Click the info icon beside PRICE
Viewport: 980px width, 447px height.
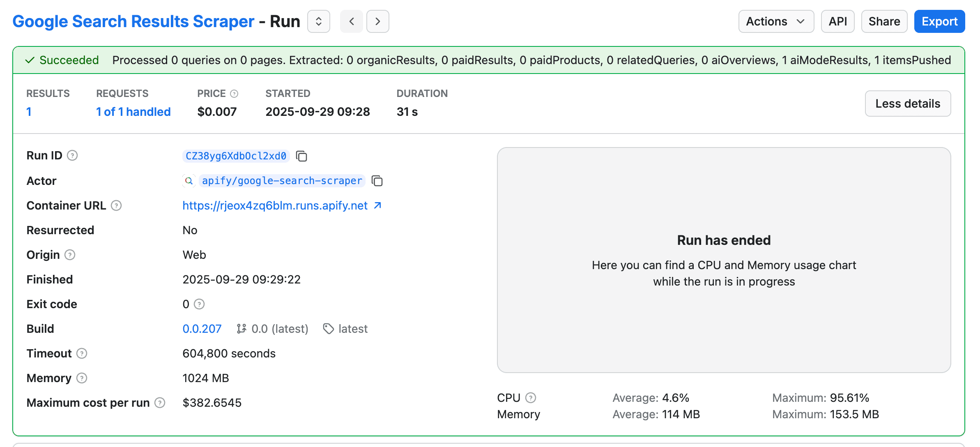(234, 94)
